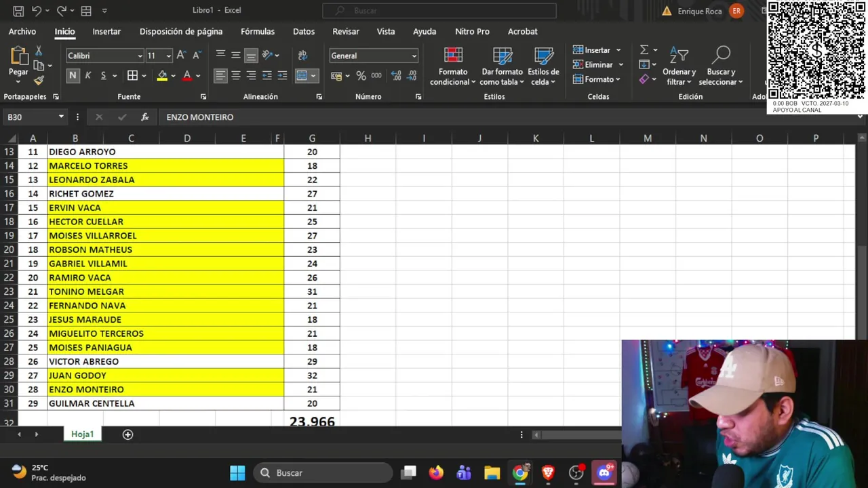Open Formato condicional menu
868x488 pixels.
[453, 66]
